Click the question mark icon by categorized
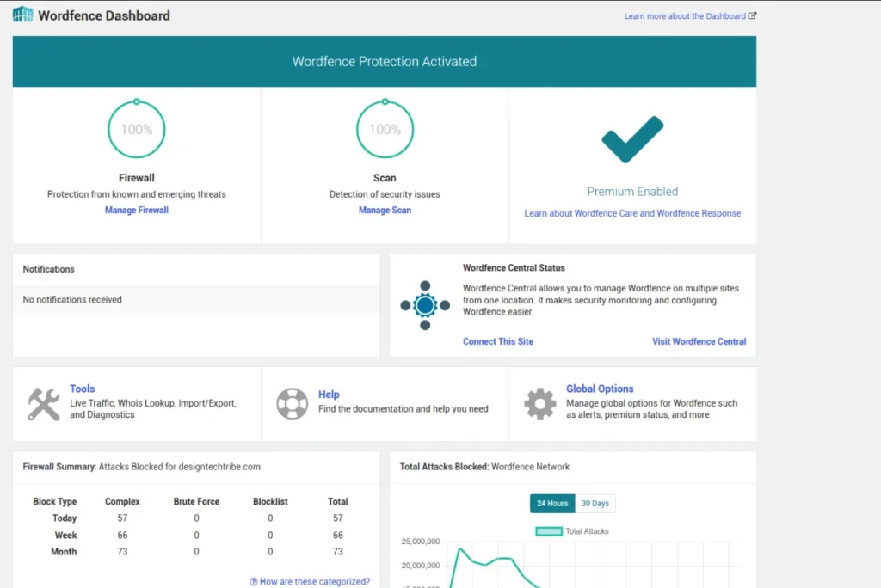881x588 pixels. 254,582
